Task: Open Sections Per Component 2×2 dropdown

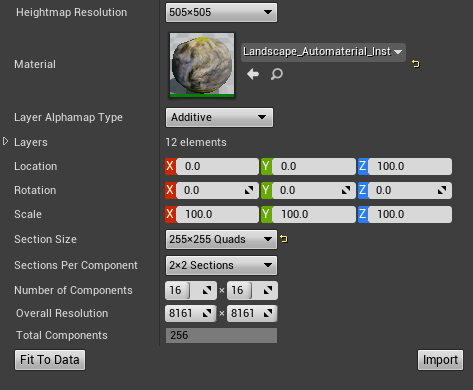Action: [x=221, y=265]
